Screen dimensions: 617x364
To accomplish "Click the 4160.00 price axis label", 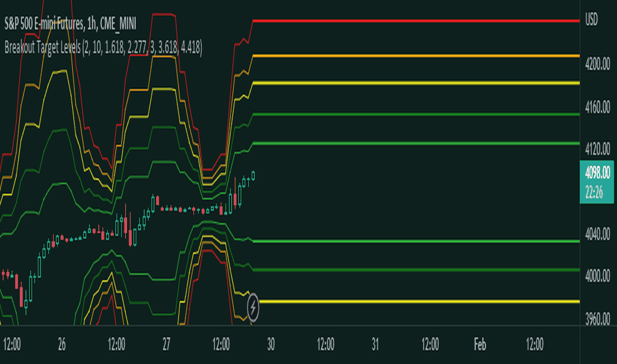I will coord(597,107).
